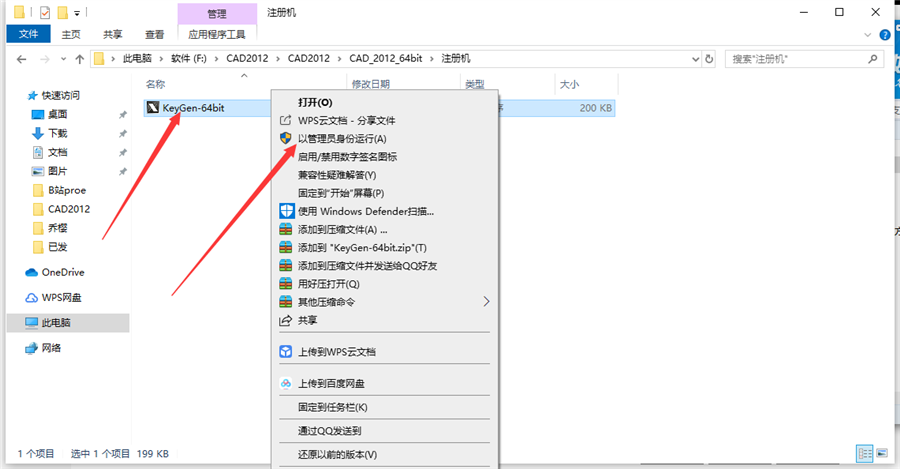The image size is (900, 469).
Task: Click the new folder icon in the title bar
Action: click(x=63, y=11)
